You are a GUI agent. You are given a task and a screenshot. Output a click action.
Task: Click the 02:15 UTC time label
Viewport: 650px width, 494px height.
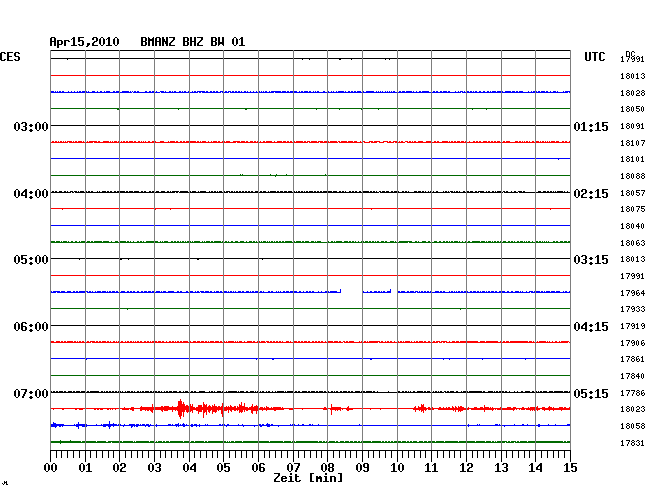(x=591, y=194)
